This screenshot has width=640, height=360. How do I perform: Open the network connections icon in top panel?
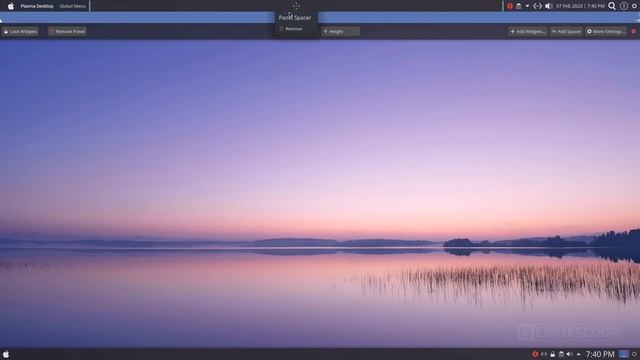[538, 6]
